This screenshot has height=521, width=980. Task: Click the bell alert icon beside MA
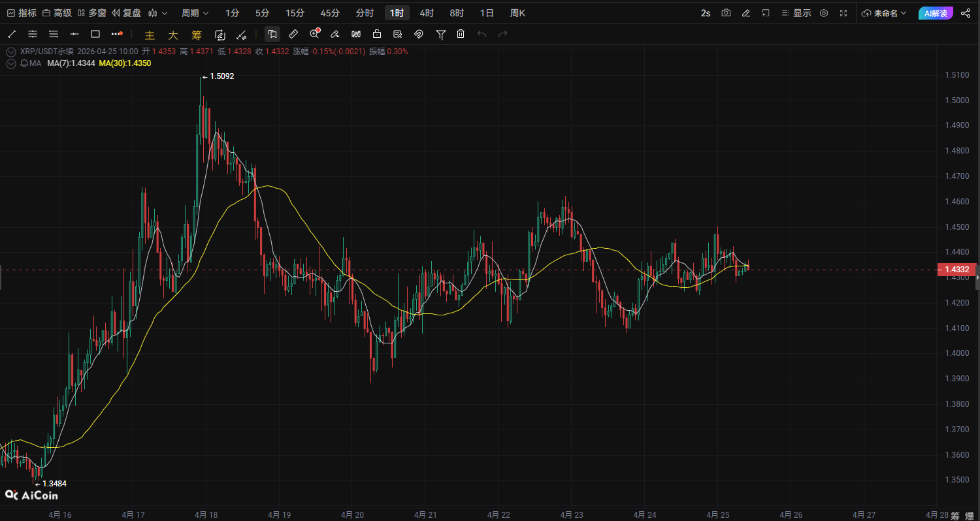click(x=24, y=63)
